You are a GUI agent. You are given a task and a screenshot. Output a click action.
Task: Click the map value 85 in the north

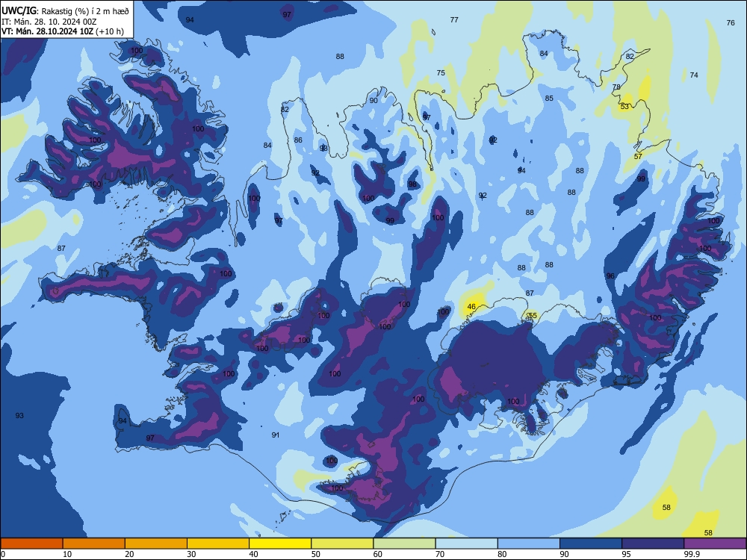tap(549, 99)
